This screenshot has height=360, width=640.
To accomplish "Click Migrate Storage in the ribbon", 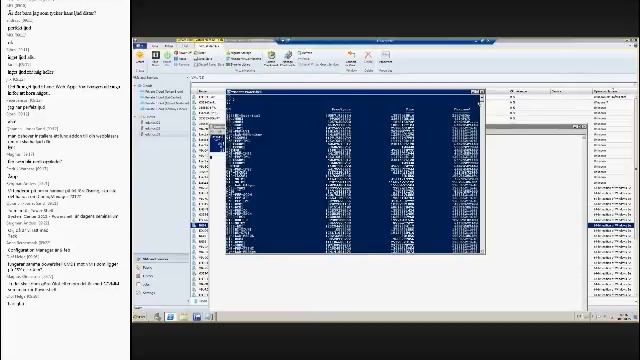I will (239, 53).
